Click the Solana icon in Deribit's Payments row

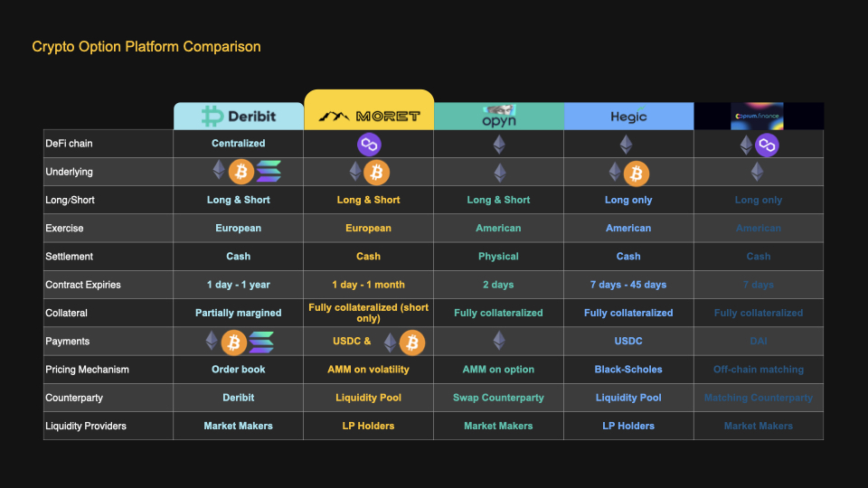[x=261, y=343]
